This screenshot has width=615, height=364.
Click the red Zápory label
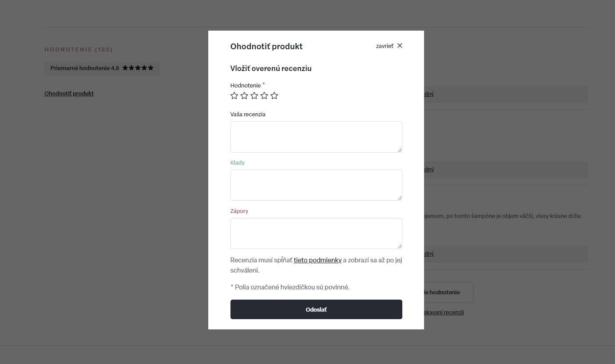(x=239, y=211)
